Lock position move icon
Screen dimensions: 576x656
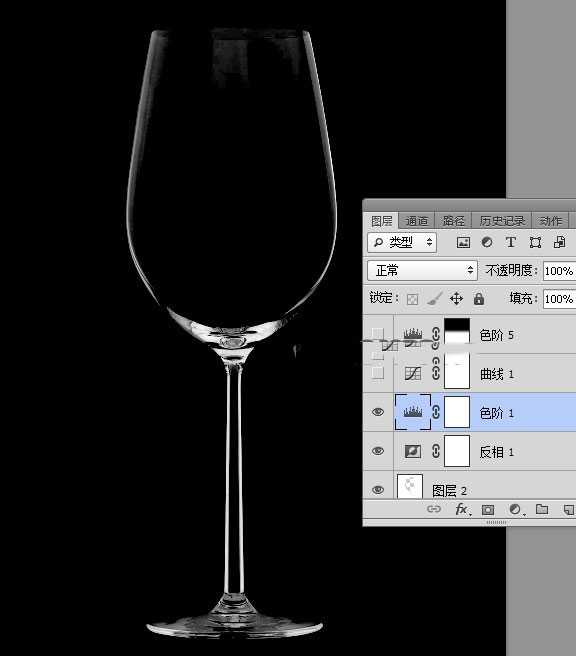click(x=456, y=299)
